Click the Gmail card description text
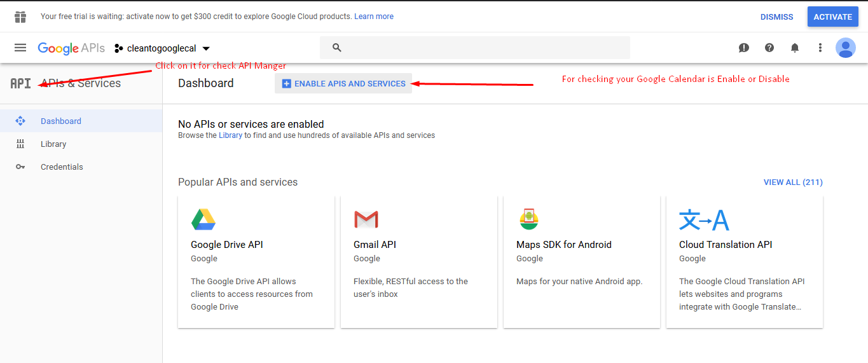 click(x=411, y=287)
